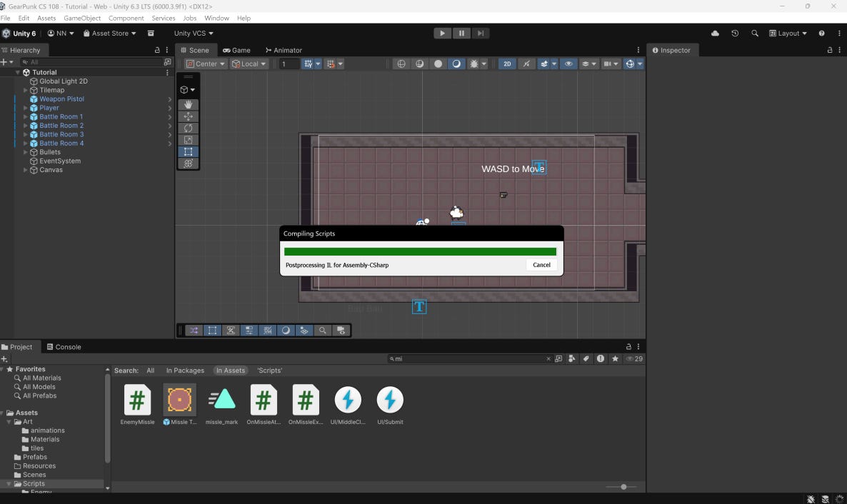Select the Move tool
This screenshot has width=847, height=504.
pos(188,116)
